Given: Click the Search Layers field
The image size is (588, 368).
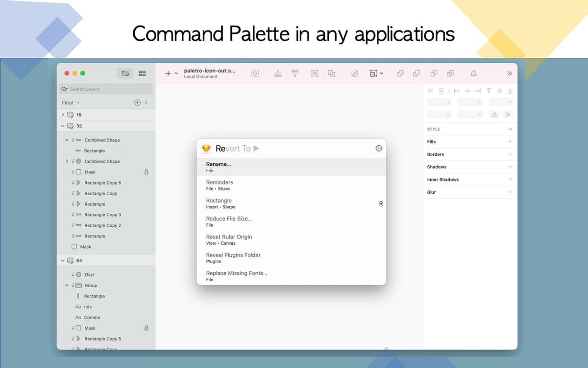Looking at the screenshot, I should click(105, 89).
